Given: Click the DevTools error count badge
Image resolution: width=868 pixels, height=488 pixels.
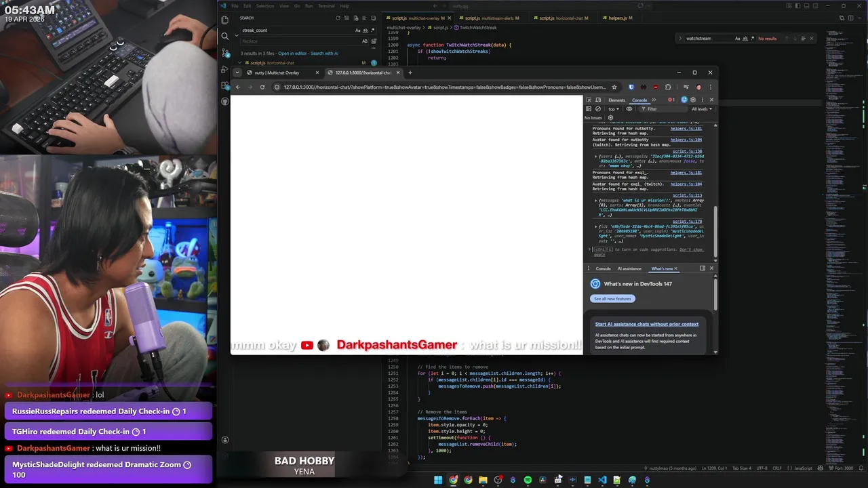Looking at the screenshot, I should point(671,100).
